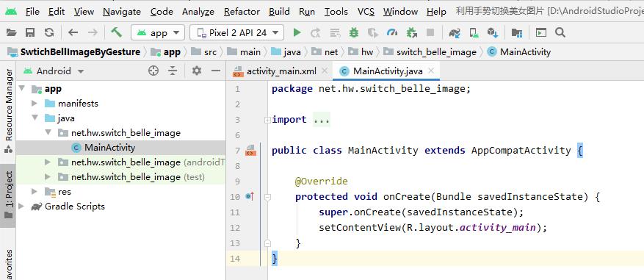Open the Navigate menu

(x=122, y=12)
